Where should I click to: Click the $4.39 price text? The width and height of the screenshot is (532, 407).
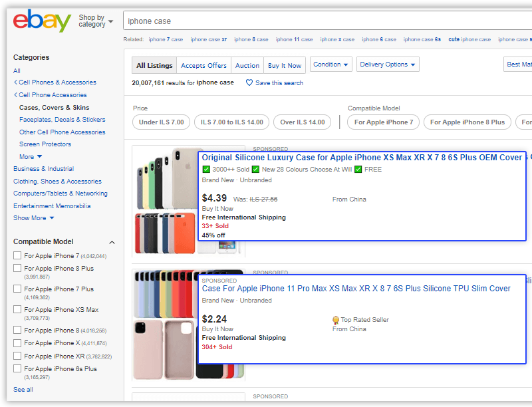click(x=214, y=198)
